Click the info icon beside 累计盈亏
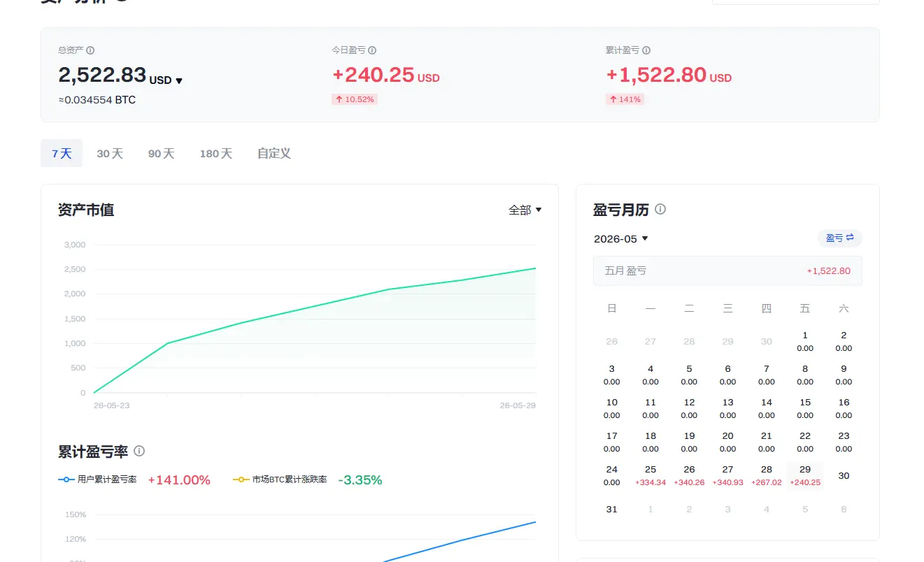The image size is (924, 562). [x=646, y=50]
